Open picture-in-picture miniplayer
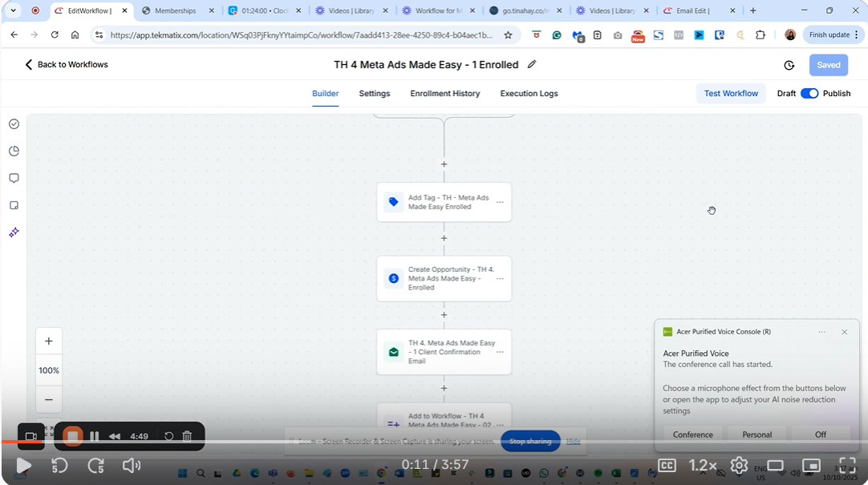Screen dimensions: 868x485 [811, 466]
